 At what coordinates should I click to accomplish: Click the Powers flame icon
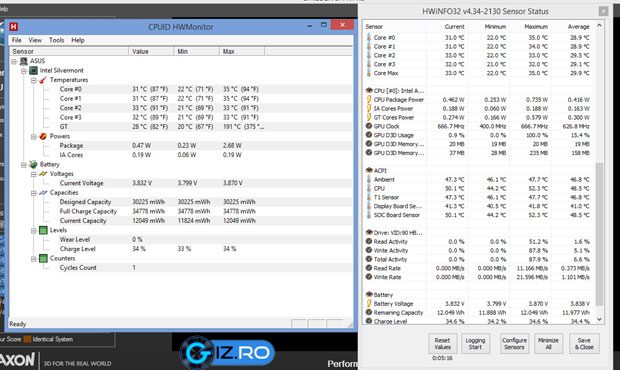tap(43, 136)
